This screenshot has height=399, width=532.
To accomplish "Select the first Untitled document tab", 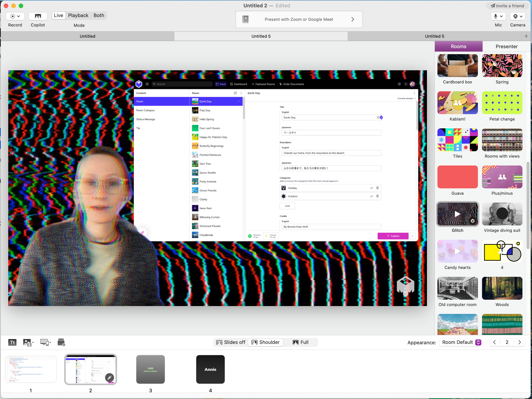I will [88, 36].
